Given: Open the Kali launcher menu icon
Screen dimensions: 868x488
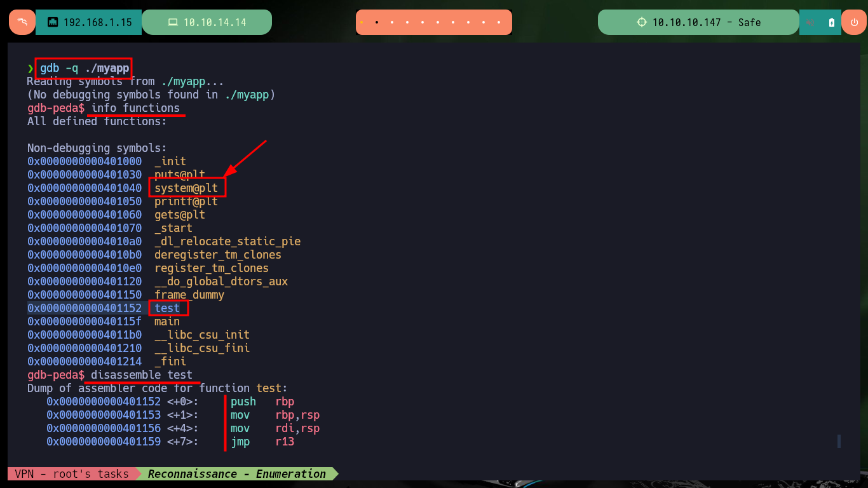Looking at the screenshot, I should click(x=22, y=22).
